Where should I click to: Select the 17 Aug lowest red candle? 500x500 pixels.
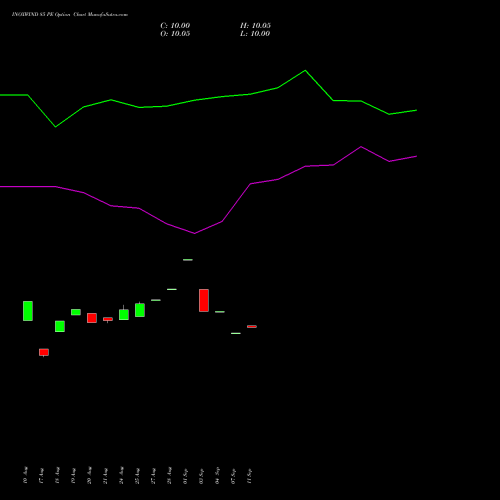coord(44,352)
